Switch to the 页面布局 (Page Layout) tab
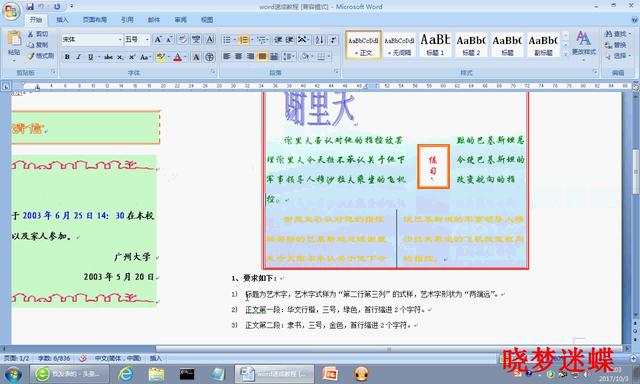This screenshot has width=640, height=384. 95,20
